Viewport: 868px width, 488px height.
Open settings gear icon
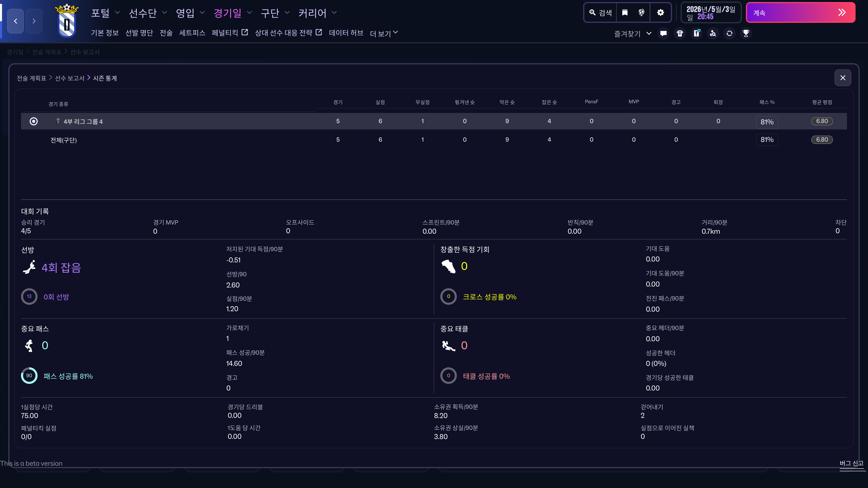[x=660, y=13]
